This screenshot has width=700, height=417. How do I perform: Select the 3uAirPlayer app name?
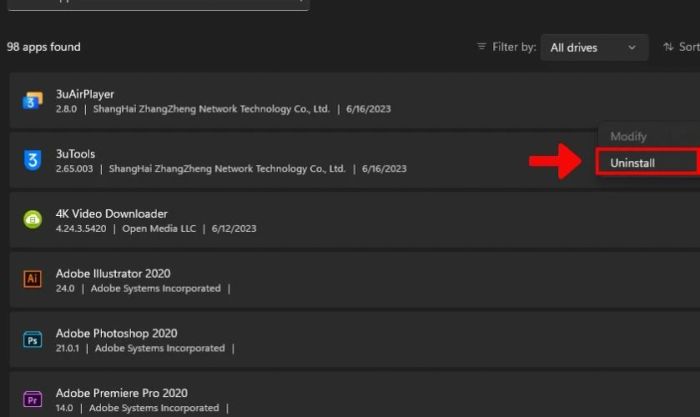(x=85, y=94)
